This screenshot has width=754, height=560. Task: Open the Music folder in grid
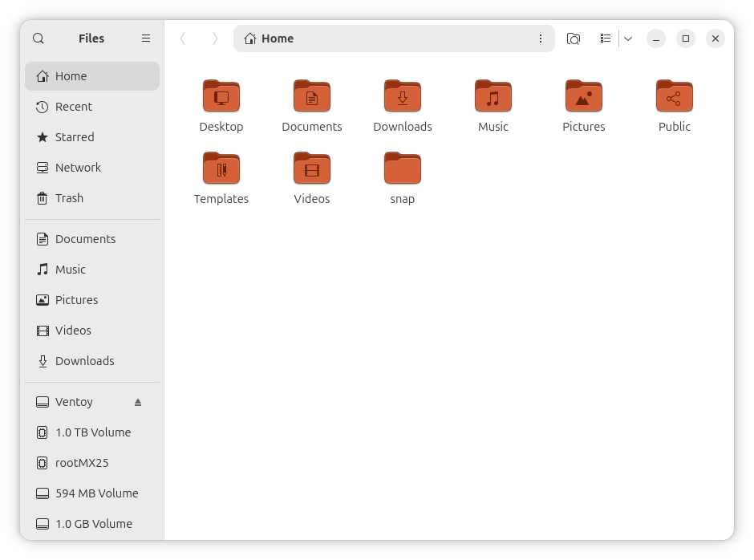tap(493, 98)
